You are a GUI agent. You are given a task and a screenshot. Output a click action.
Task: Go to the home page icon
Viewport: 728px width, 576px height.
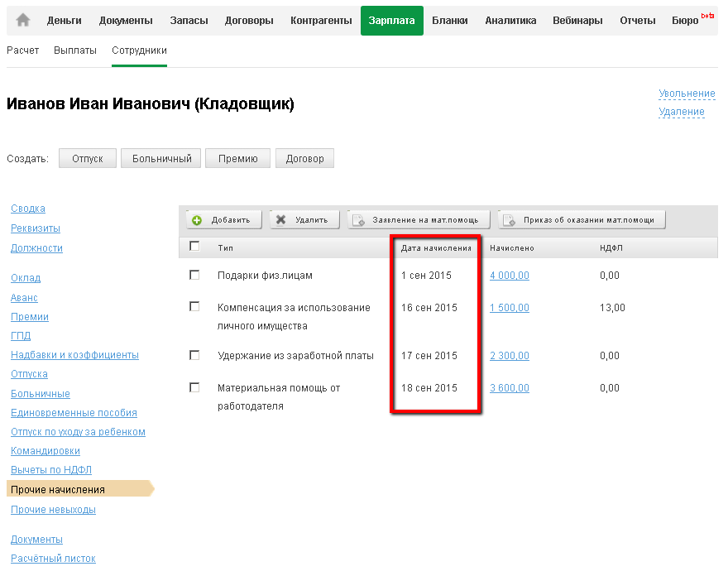click(22, 21)
